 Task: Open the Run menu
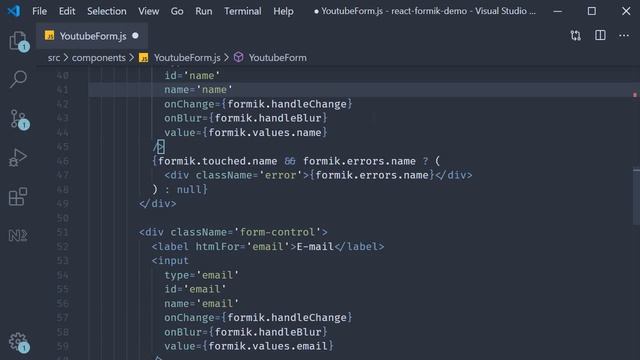204,11
